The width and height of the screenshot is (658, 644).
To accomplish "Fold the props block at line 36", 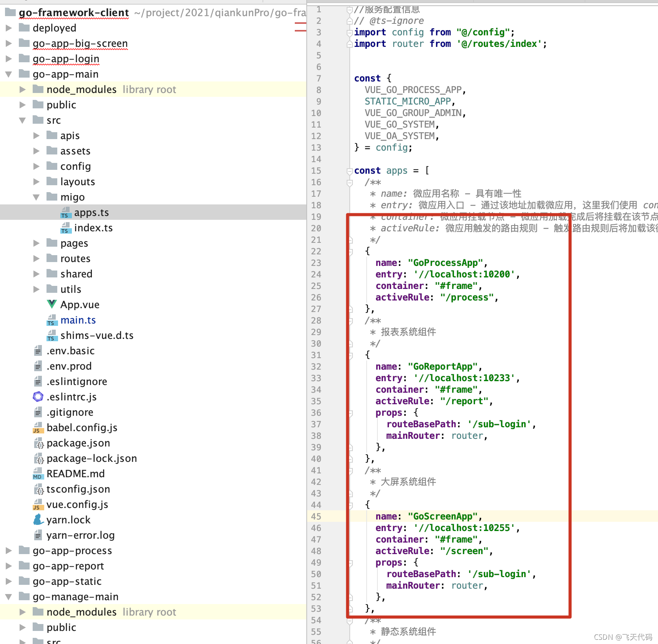I will (350, 413).
